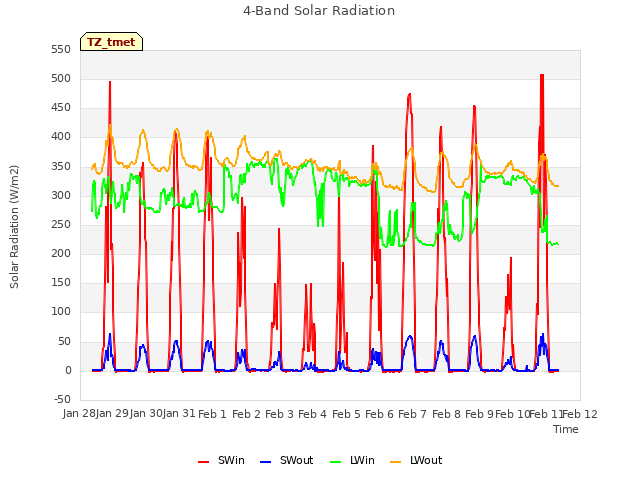The image size is (640, 480).
Task: Toggle the LWin legend entry
Action: [x=352, y=460]
